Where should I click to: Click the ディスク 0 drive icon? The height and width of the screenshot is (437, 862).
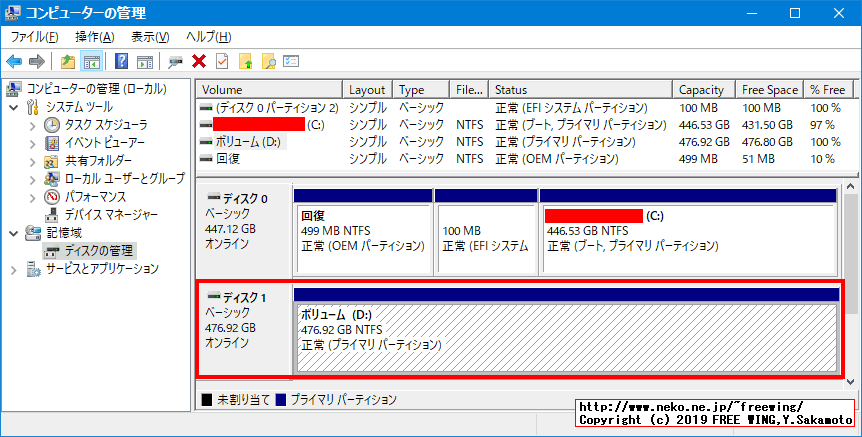point(213,197)
